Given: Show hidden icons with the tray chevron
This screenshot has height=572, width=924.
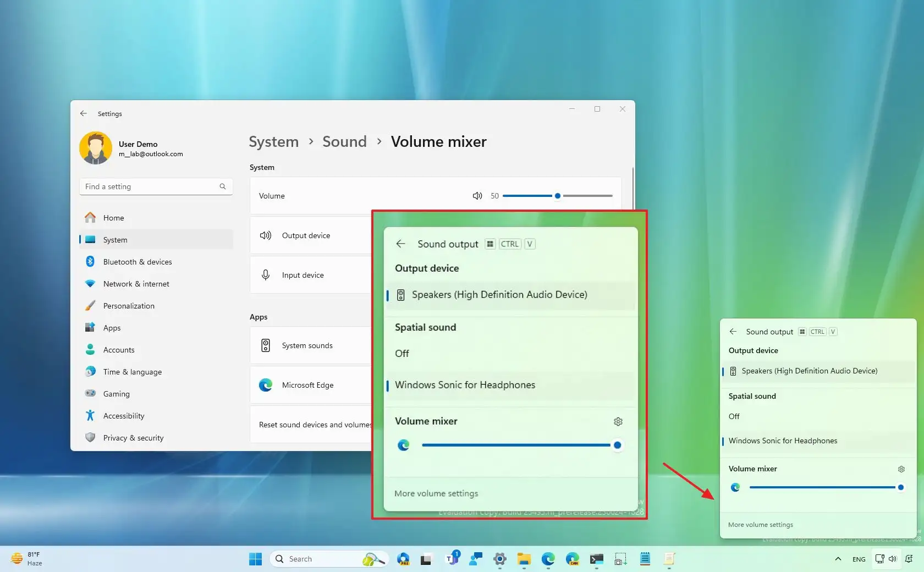Looking at the screenshot, I should [x=838, y=559].
